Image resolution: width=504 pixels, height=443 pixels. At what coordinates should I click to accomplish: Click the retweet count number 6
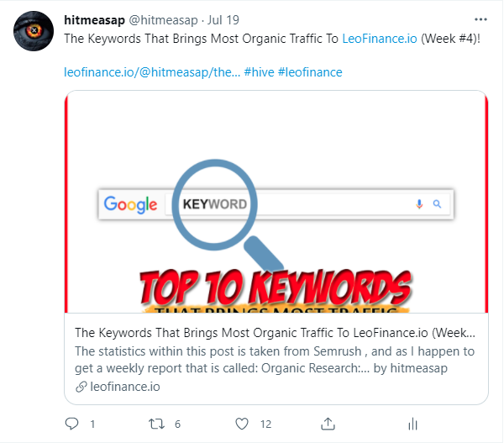point(177,425)
